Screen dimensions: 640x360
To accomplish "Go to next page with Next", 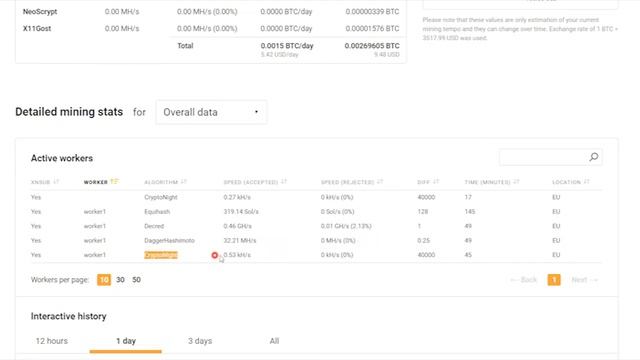I will tap(584, 280).
